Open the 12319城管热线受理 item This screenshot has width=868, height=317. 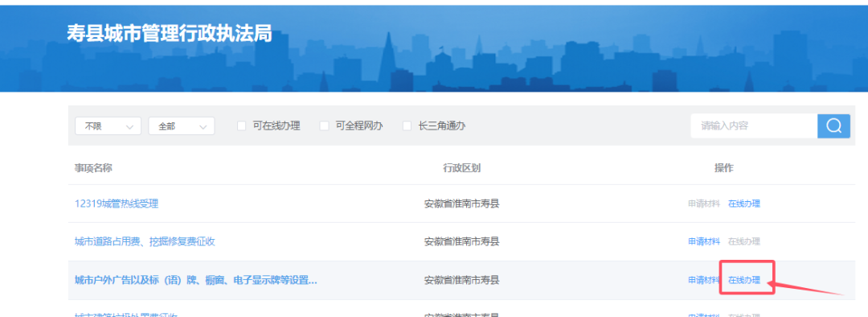click(x=117, y=204)
